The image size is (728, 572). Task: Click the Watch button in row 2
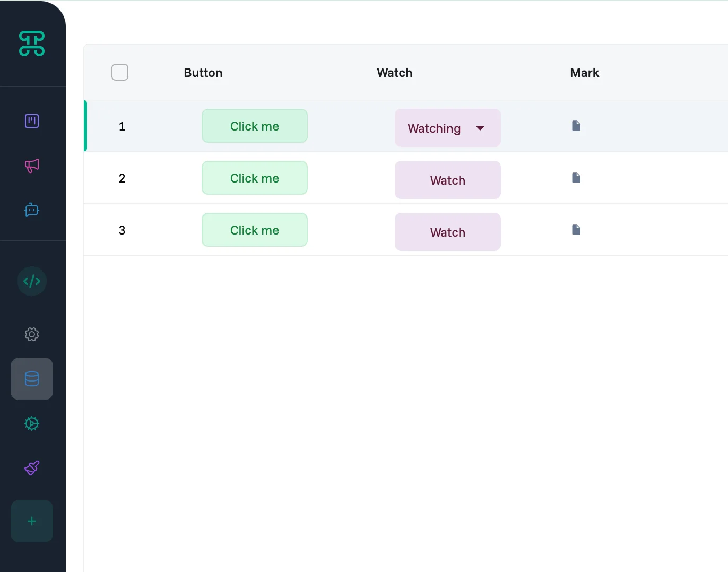(x=447, y=180)
